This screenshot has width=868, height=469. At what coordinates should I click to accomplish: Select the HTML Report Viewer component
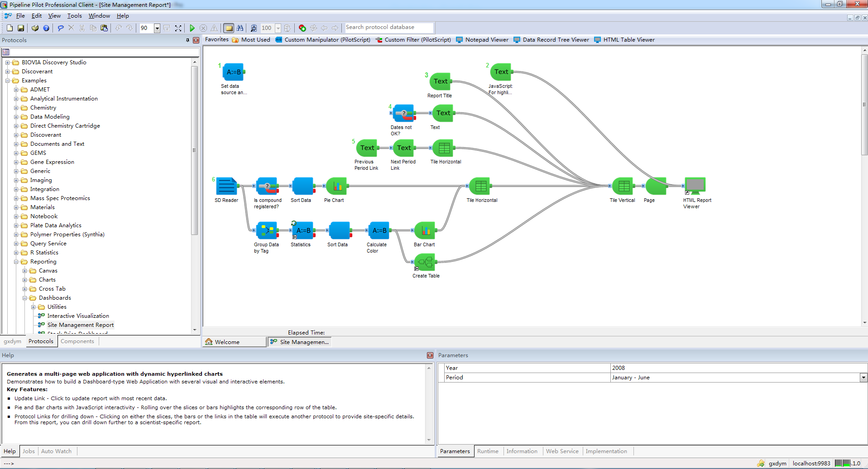pos(695,186)
